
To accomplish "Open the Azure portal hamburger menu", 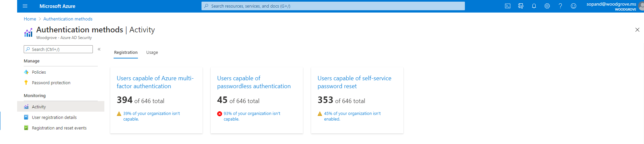I will pyautogui.click(x=25, y=6).
